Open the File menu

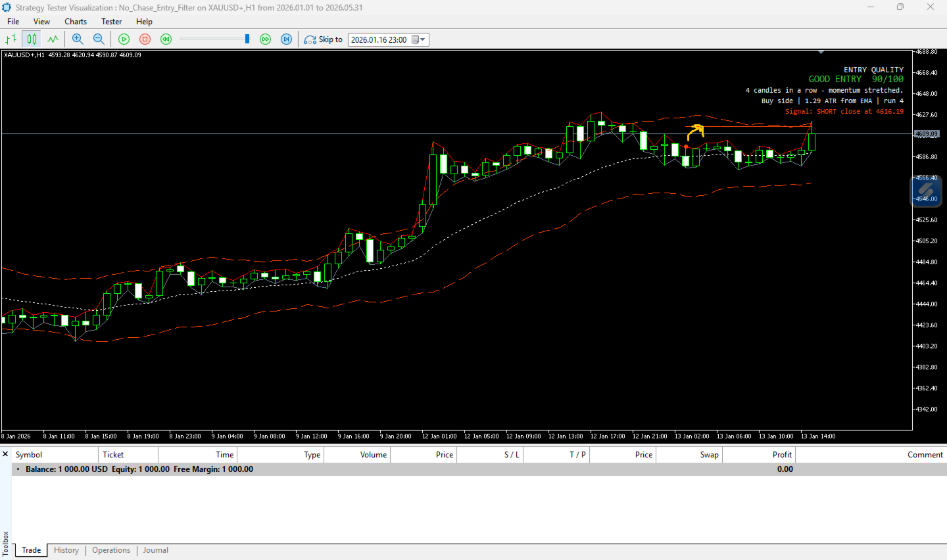13,22
